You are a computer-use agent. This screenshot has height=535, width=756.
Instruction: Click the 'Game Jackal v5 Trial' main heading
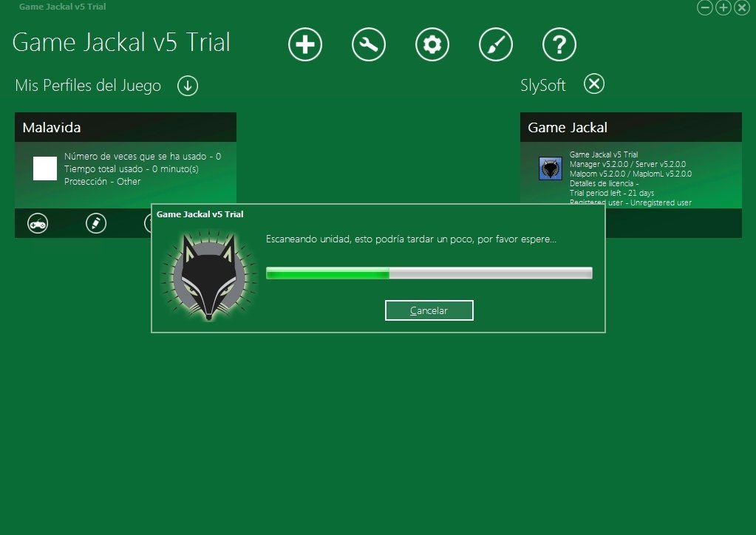click(121, 42)
